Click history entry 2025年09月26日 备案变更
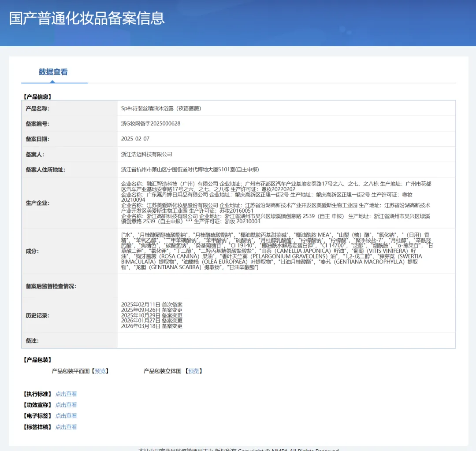Image resolution: width=476 pixels, height=451 pixels. pos(152,310)
